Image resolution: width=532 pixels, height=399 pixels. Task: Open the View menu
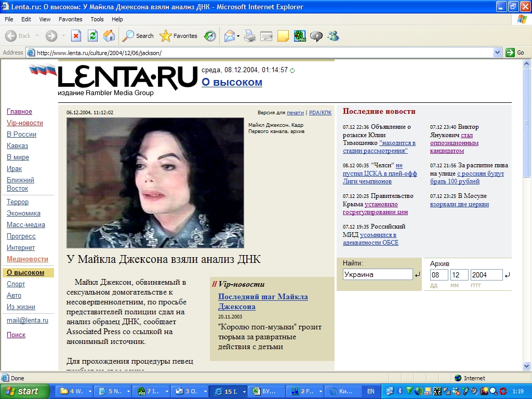click(45, 19)
